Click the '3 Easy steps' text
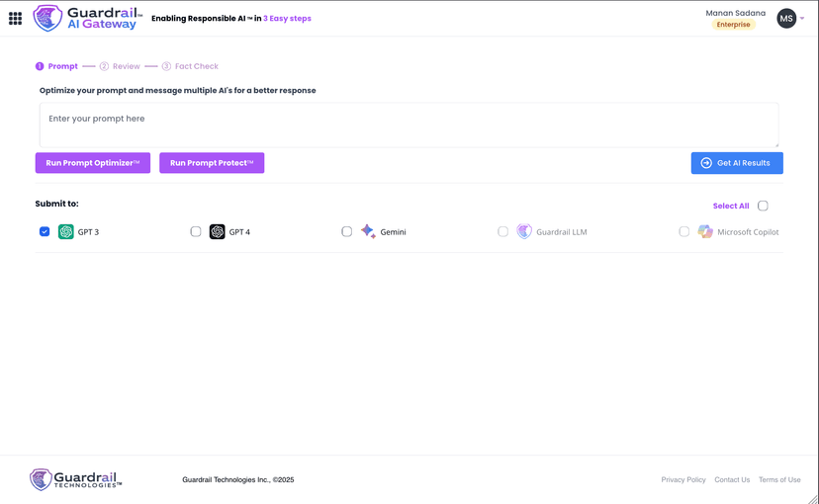The height and width of the screenshot is (504, 819). coord(287,18)
